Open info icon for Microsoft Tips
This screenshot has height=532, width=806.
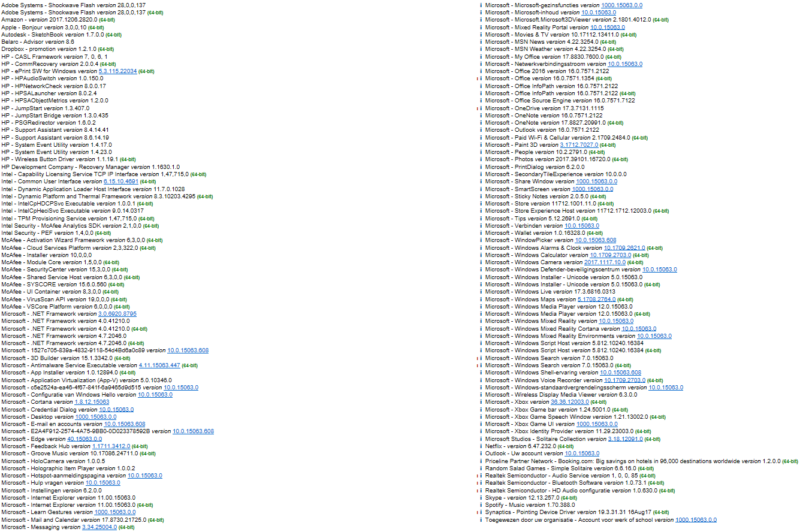tap(481, 218)
